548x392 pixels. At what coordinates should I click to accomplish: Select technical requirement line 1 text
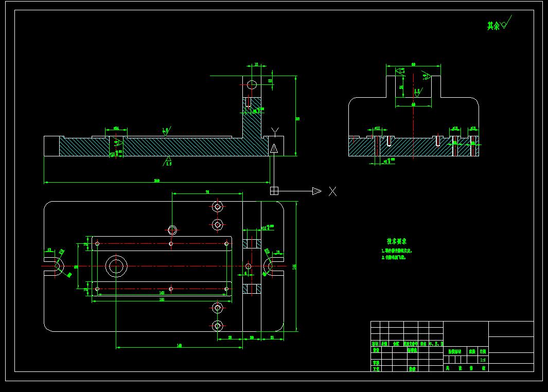click(397, 251)
